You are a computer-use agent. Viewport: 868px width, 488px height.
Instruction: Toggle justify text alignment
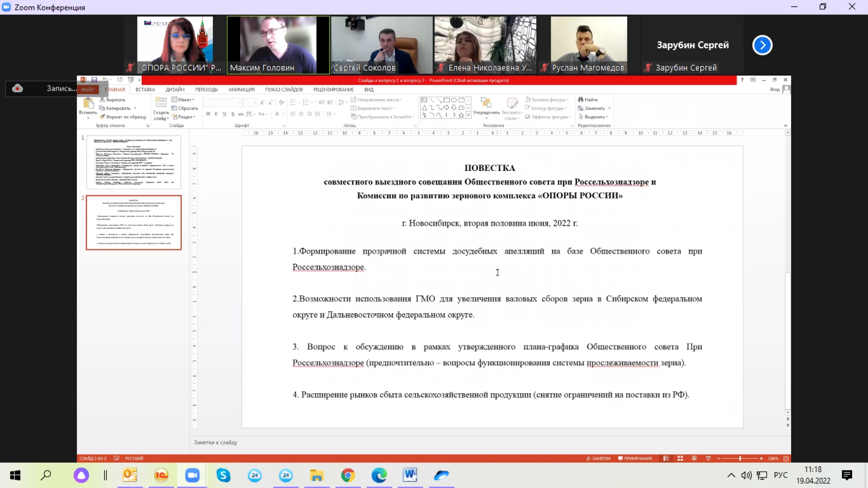(x=317, y=114)
